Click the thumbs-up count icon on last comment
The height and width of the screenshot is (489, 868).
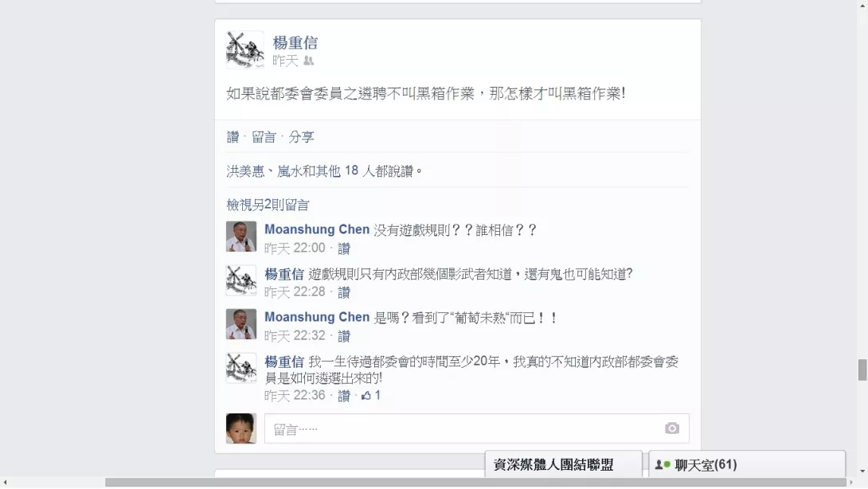pyautogui.click(x=366, y=395)
